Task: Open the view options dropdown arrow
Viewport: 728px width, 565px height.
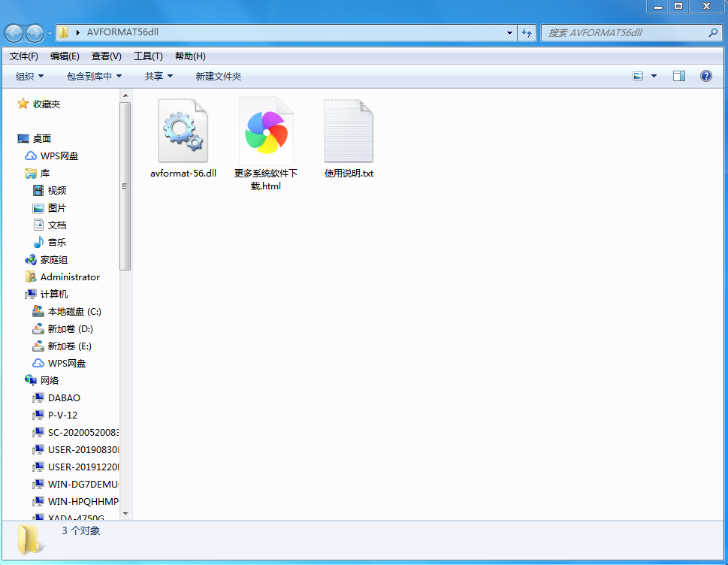Action: 654,76
